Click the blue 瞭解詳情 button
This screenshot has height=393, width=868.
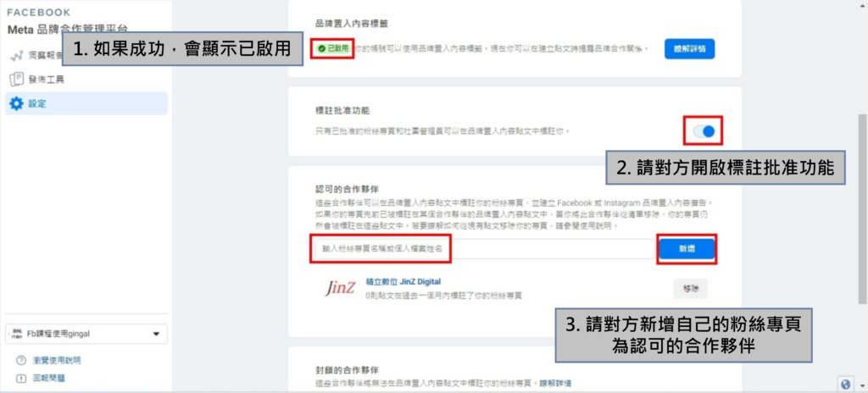pos(689,49)
